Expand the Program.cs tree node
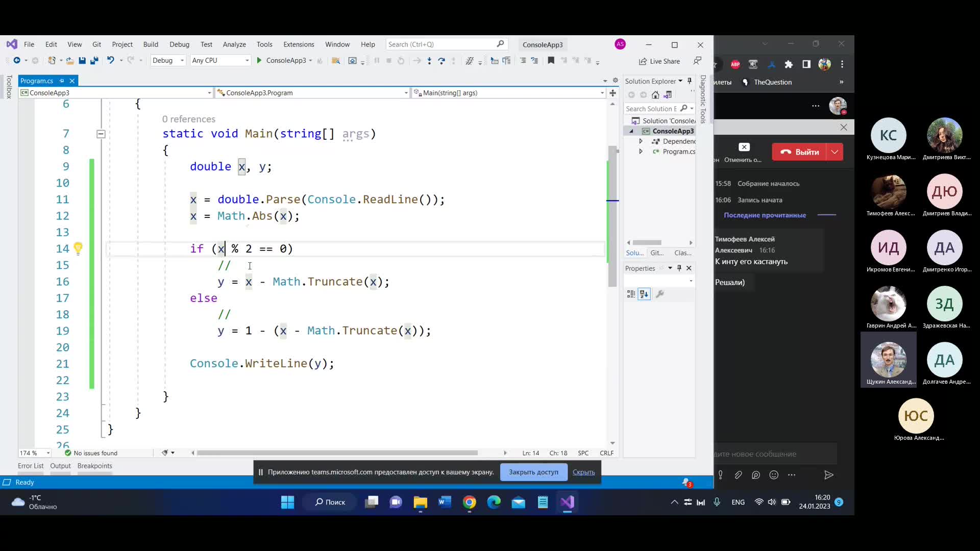The height and width of the screenshot is (551, 980). 641,152
